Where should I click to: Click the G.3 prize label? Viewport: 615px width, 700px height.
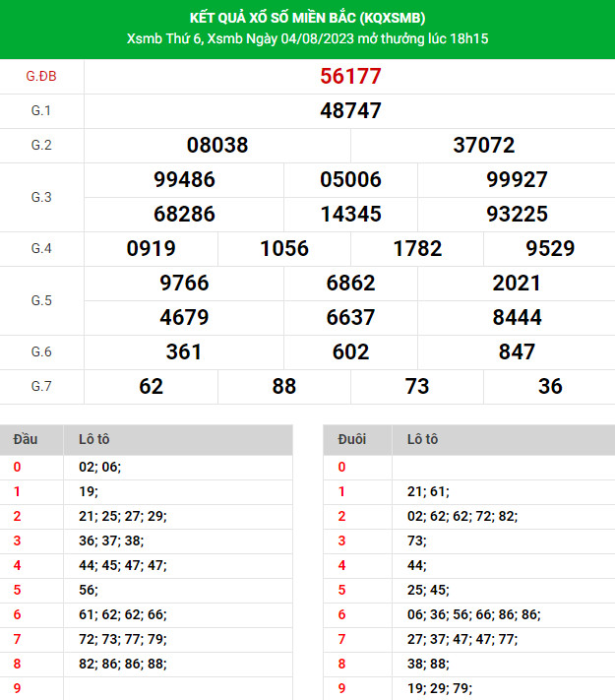click(x=41, y=197)
